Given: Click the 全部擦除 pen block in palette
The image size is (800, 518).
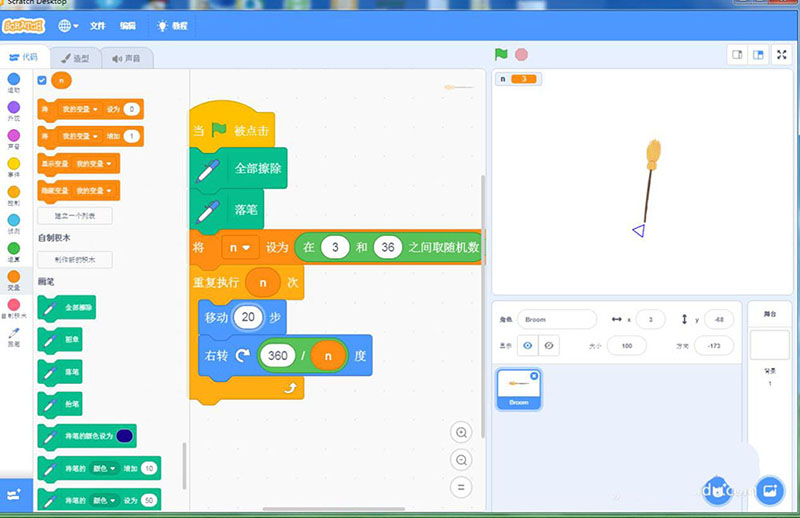Looking at the screenshot, I should coord(66,308).
